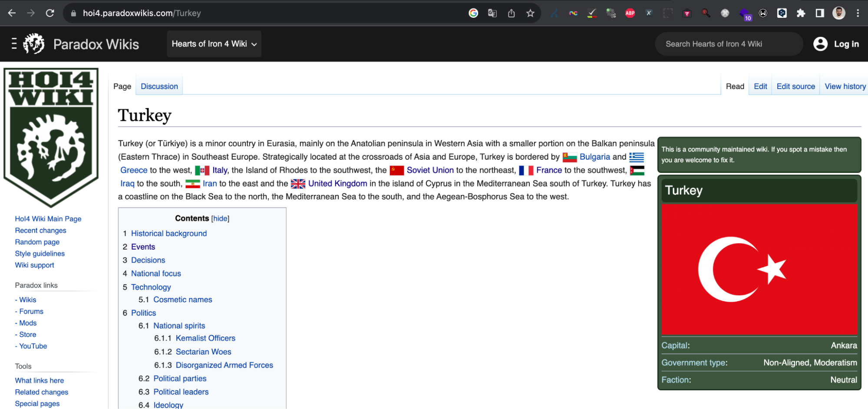
Task: Hide the Contents table
Action: (220, 218)
